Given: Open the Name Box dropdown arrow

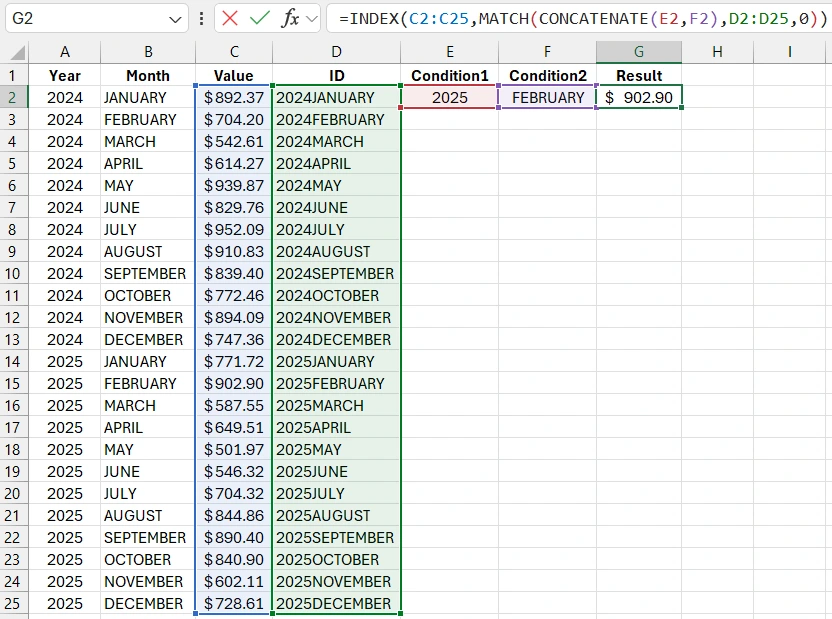Looking at the screenshot, I should 176,18.
